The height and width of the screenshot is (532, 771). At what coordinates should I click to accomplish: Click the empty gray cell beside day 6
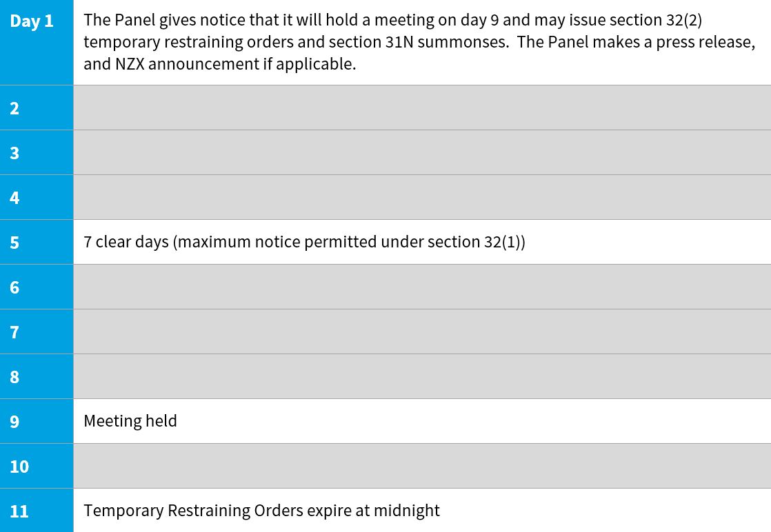421,287
